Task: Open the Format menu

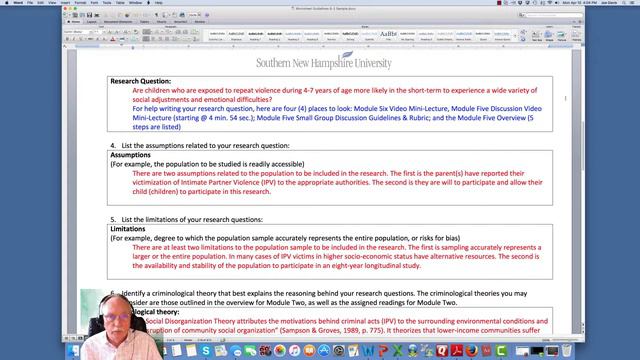Action: 80,2
